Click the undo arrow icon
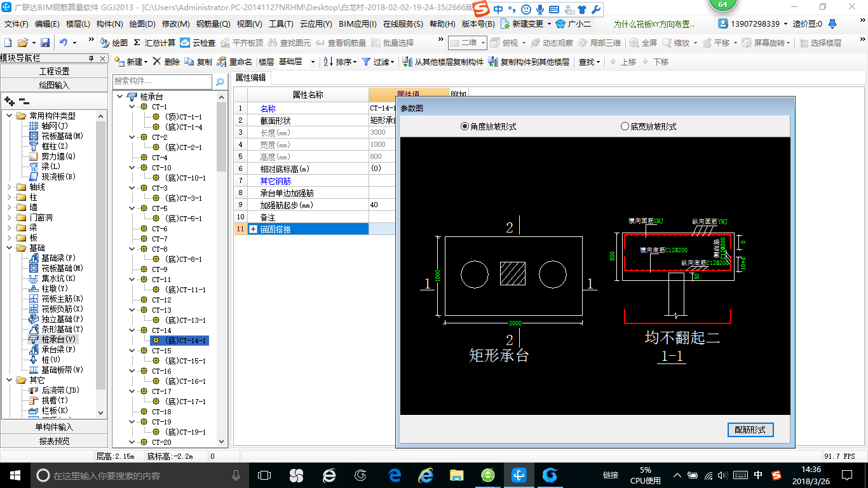Screen dimensions: 868x488 click(x=64, y=43)
